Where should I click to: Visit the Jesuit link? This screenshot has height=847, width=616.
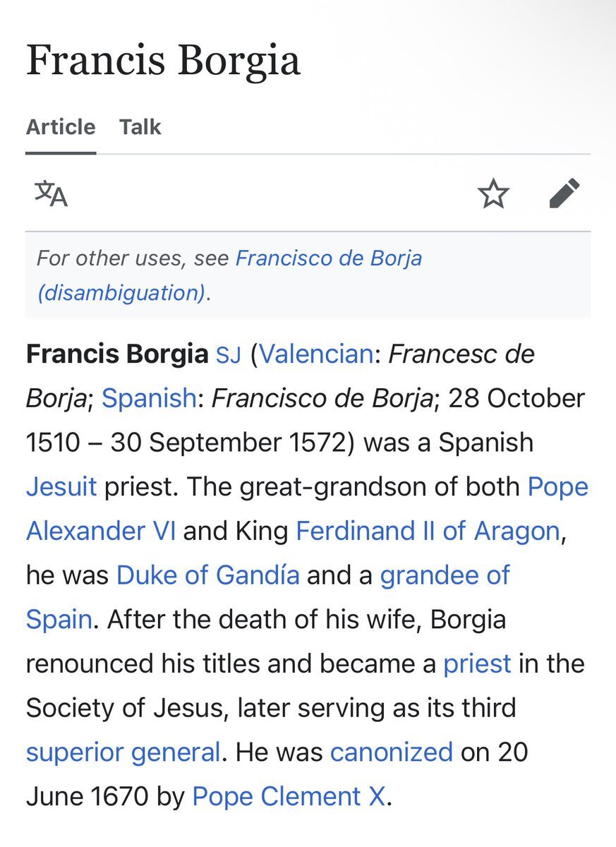click(61, 487)
